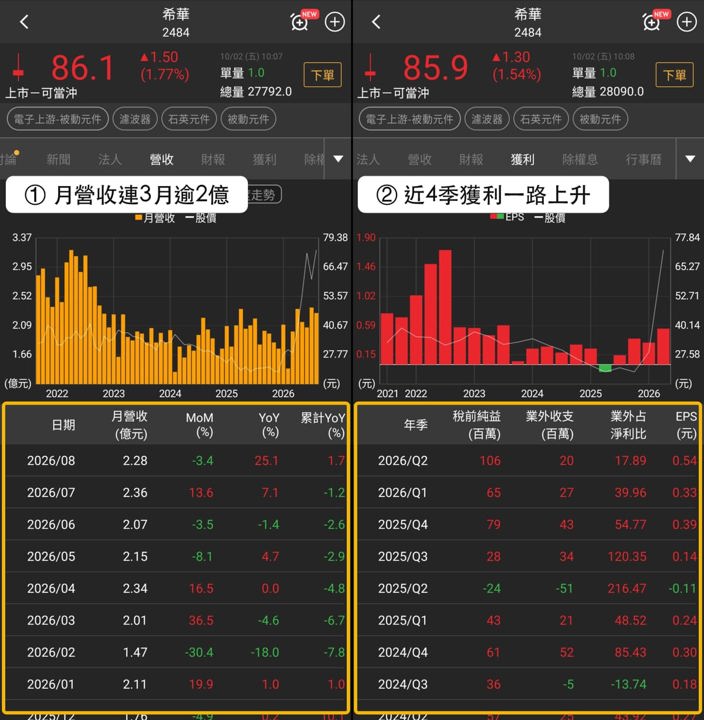704x720 pixels.
Task: Open 2025/Q2 profit row
Action: tap(529, 588)
